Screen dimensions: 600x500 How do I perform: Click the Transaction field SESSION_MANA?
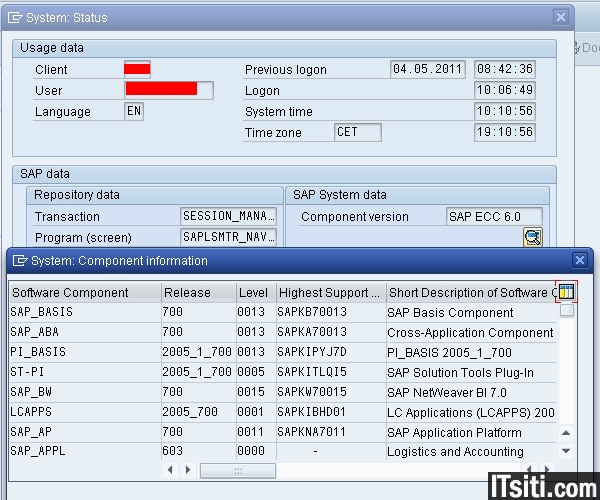pos(228,216)
